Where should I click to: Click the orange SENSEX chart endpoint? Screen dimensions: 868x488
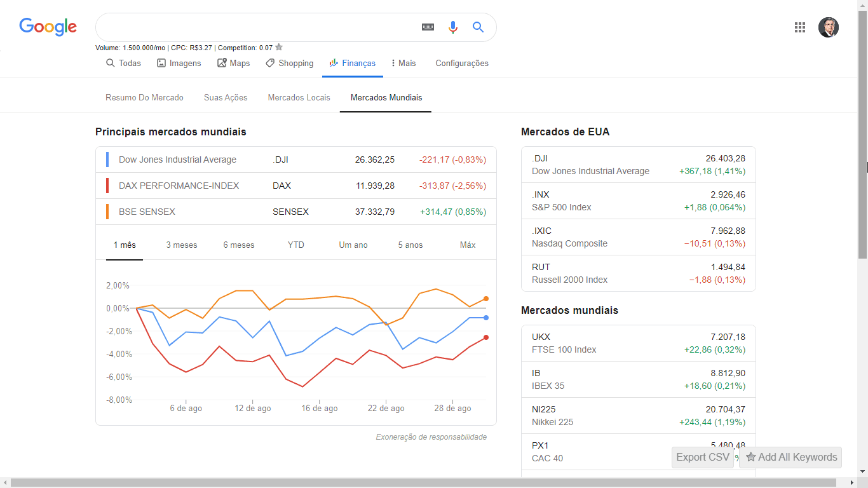coord(486,299)
